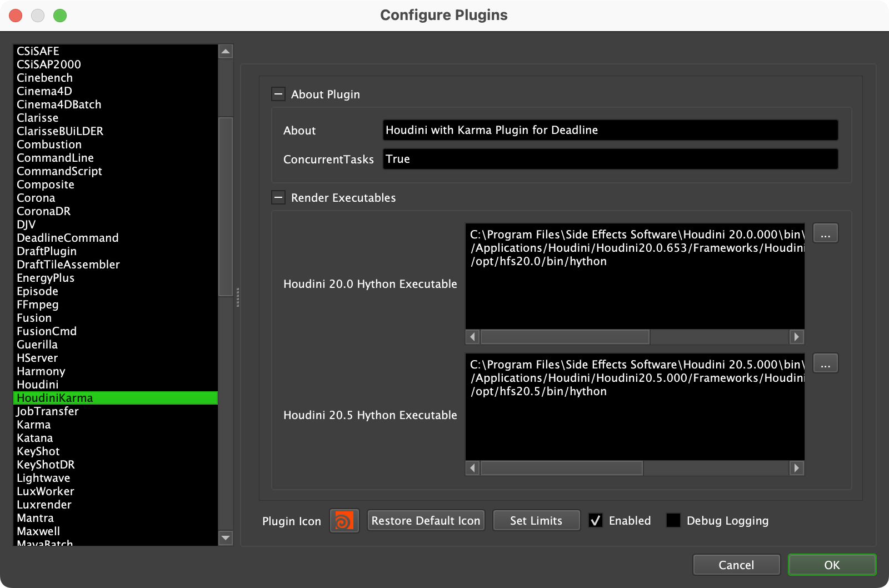Select Composite plugin

(x=116, y=185)
